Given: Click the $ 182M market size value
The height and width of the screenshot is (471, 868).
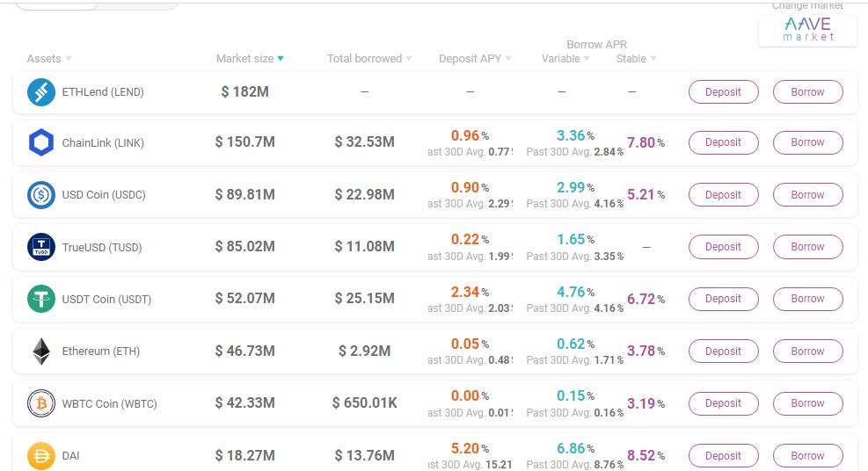Looking at the screenshot, I should pyautogui.click(x=244, y=91).
